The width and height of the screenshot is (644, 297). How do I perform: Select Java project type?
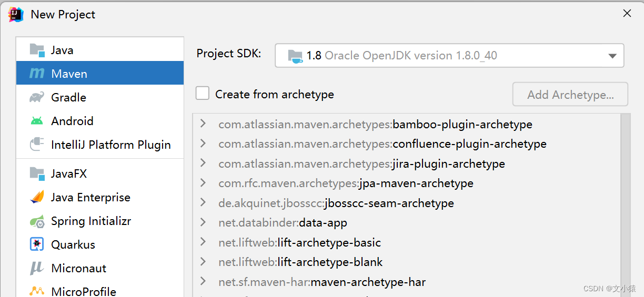pos(100,50)
